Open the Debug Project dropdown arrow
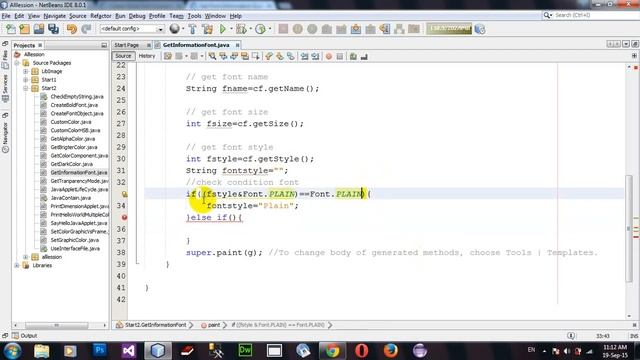The height and width of the screenshot is (360, 640). pos(250,29)
